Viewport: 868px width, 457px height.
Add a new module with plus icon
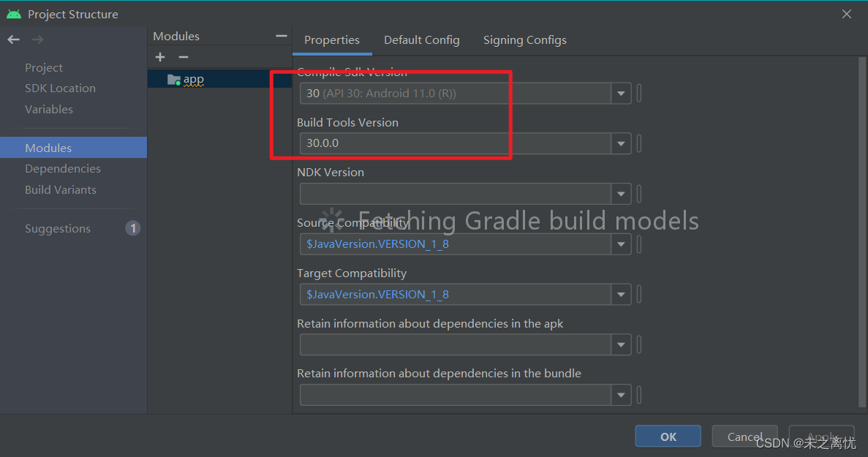[x=160, y=57]
